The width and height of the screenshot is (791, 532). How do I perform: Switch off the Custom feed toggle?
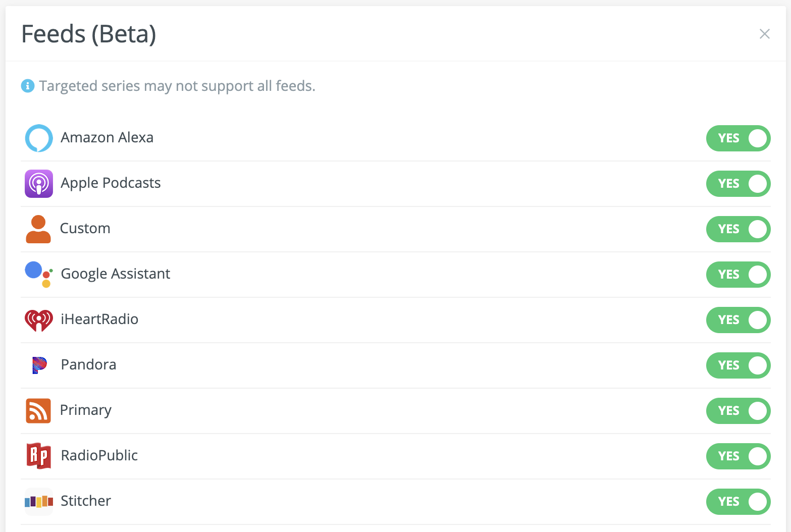738,229
